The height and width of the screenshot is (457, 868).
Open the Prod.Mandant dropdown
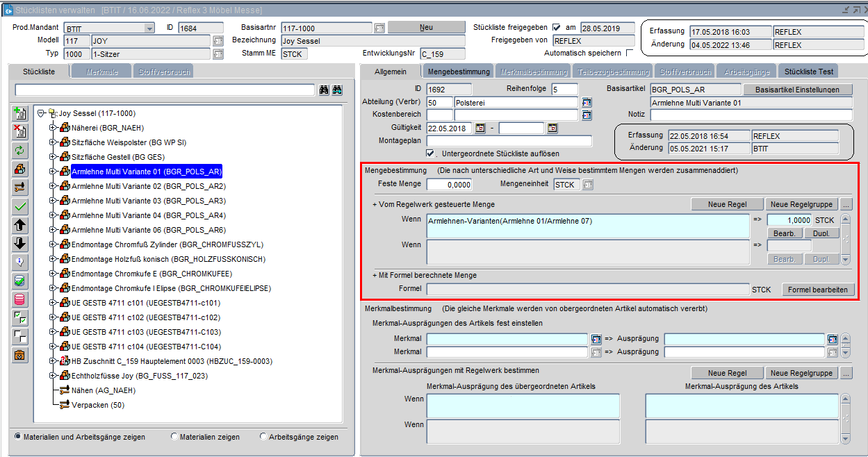(149, 28)
